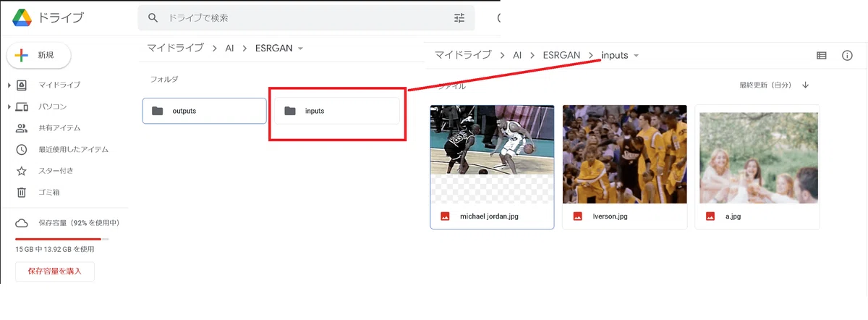The image size is (868, 320).
Task: Click the starred items star icon
Action: pos(22,171)
